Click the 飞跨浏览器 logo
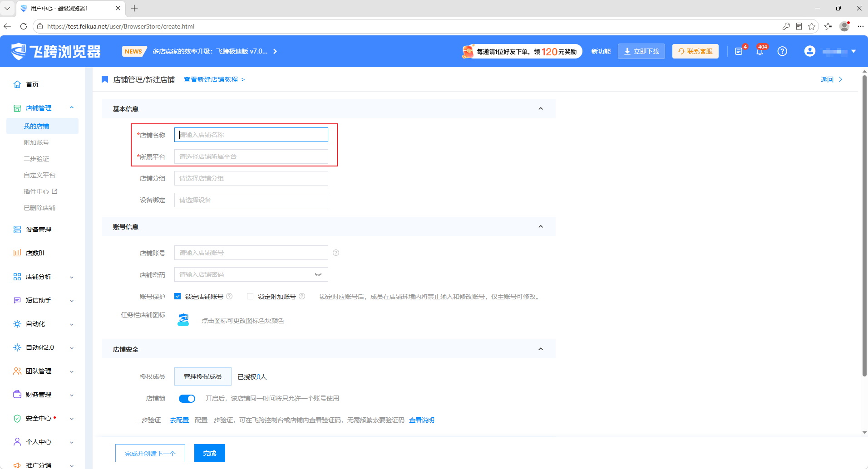Image resolution: width=868 pixels, height=469 pixels. click(x=56, y=51)
